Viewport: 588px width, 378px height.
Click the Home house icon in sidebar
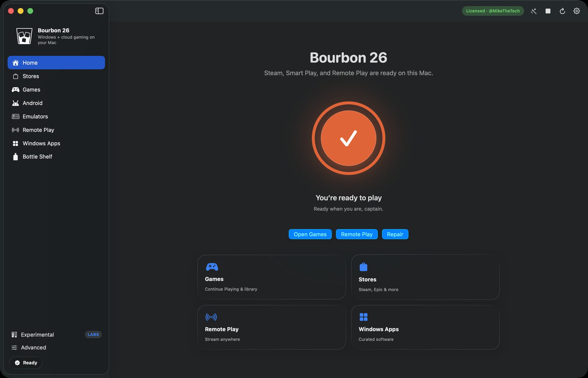[16, 63]
